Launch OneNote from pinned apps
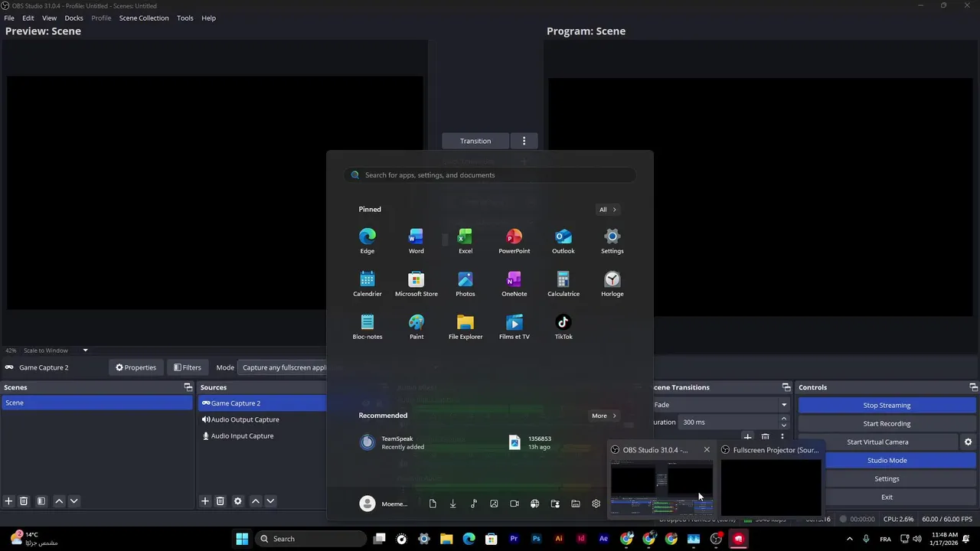The image size is (980, 551). (x=514, y=284)
